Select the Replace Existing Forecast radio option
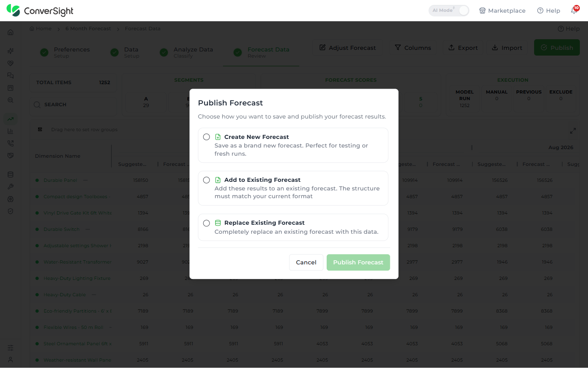The image size is (588, 389). pos(207,223)
